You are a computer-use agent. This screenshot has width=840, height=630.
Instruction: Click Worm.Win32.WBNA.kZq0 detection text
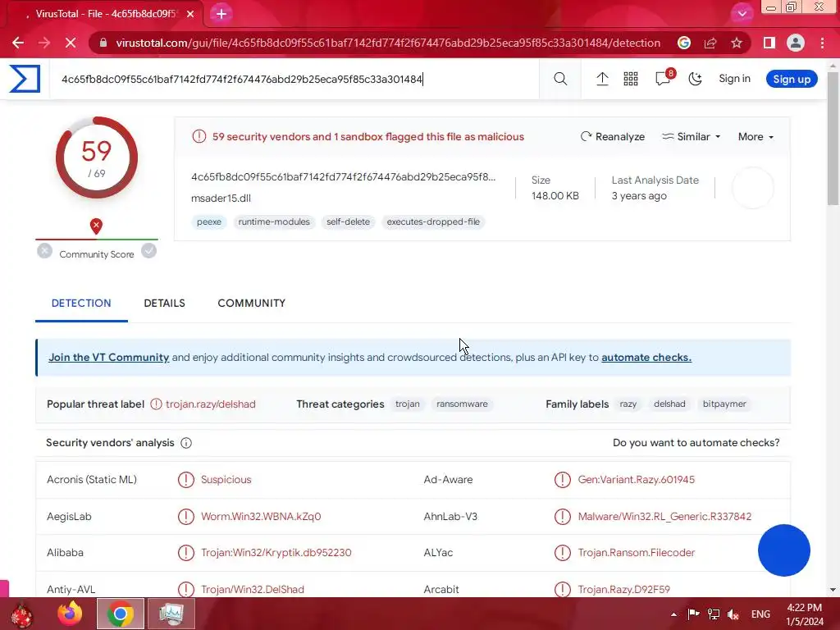261,517
